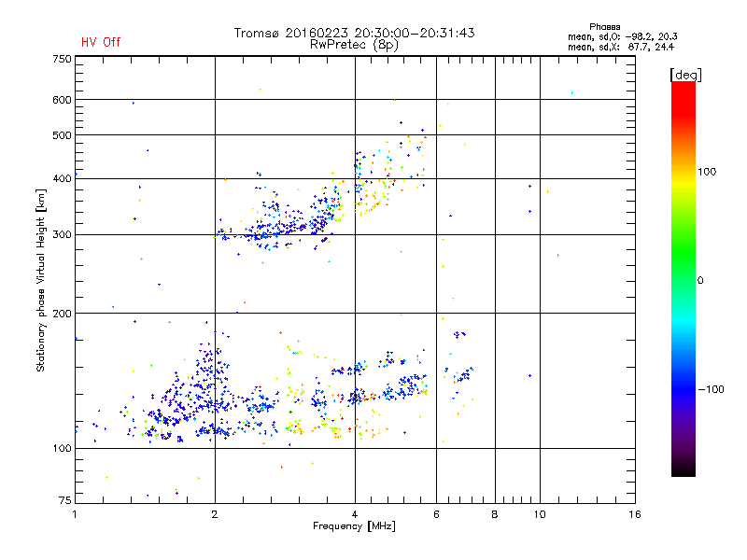Click the x-axis label '8'
Viewport: 747px width, 560px height.
coord(495,514)
